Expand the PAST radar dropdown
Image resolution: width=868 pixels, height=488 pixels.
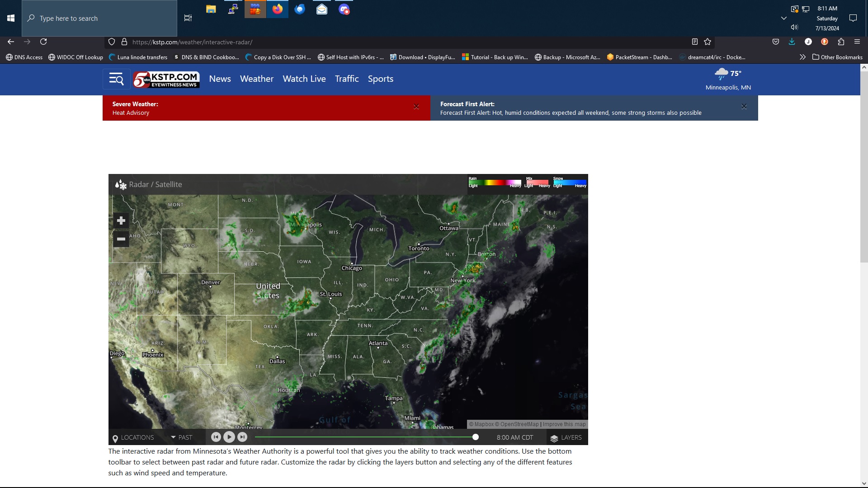(182, 437)
